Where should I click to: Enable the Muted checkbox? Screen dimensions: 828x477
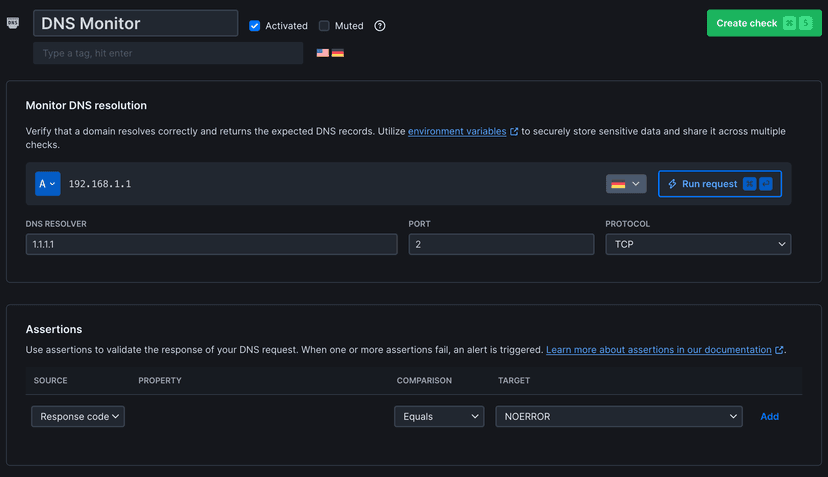click(324, 26)
